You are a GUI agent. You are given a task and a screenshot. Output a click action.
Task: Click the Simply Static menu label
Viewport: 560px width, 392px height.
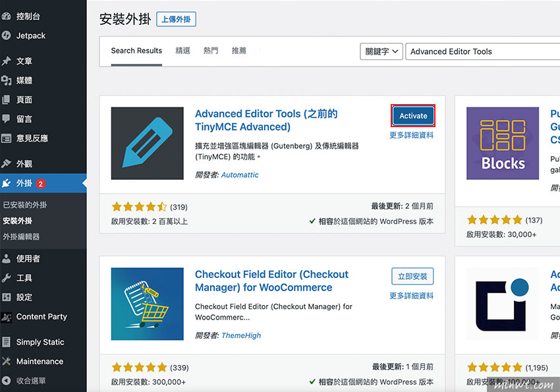[40, 342]
